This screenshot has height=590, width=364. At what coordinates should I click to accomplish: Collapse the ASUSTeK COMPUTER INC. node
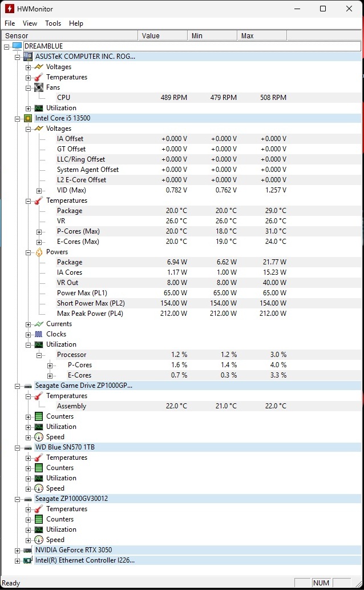click(x=17, y=57)
